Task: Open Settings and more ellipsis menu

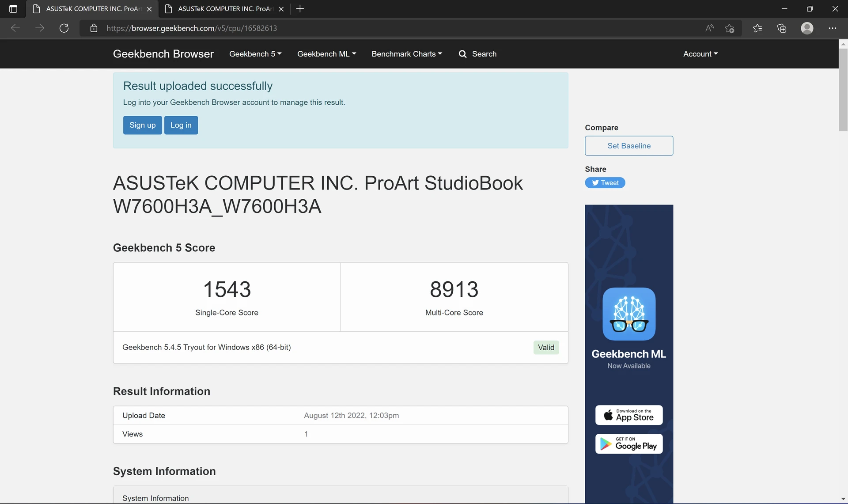Action: [833, 28]
